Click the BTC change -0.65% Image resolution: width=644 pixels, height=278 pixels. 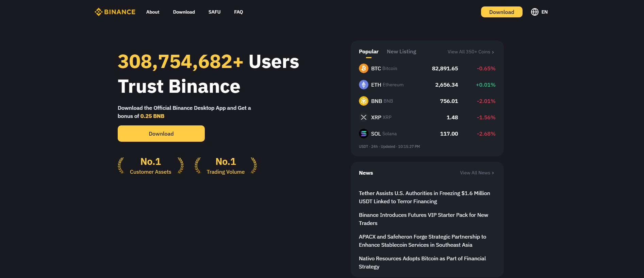tap(486, 68)
